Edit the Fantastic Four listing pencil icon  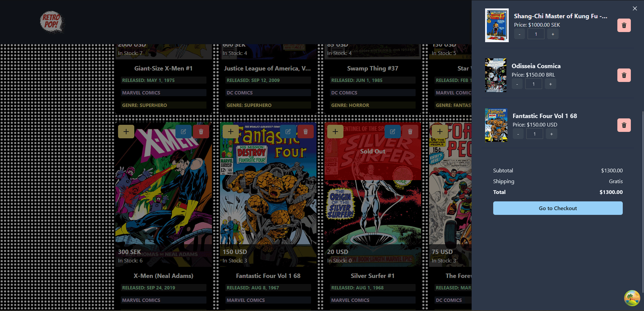coord(288,131)
